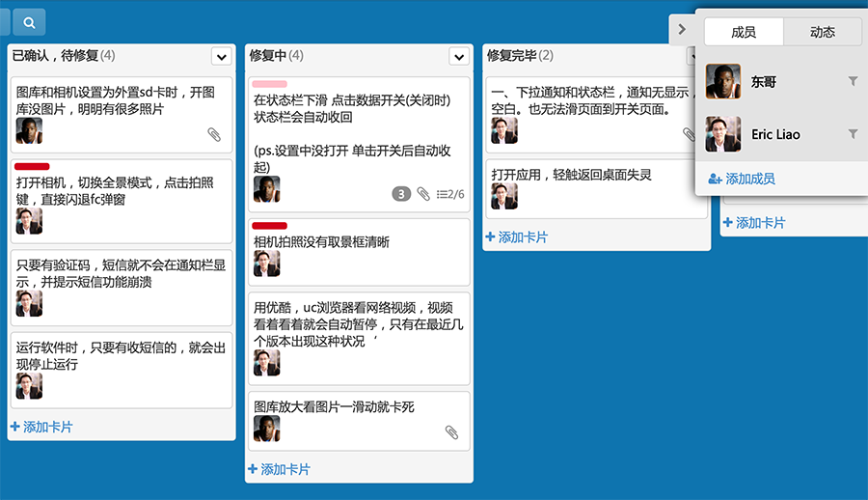The image size is (868, 500).
Task: Collapse sidebar with the chevron arrow button
Action: pos(682,29)
